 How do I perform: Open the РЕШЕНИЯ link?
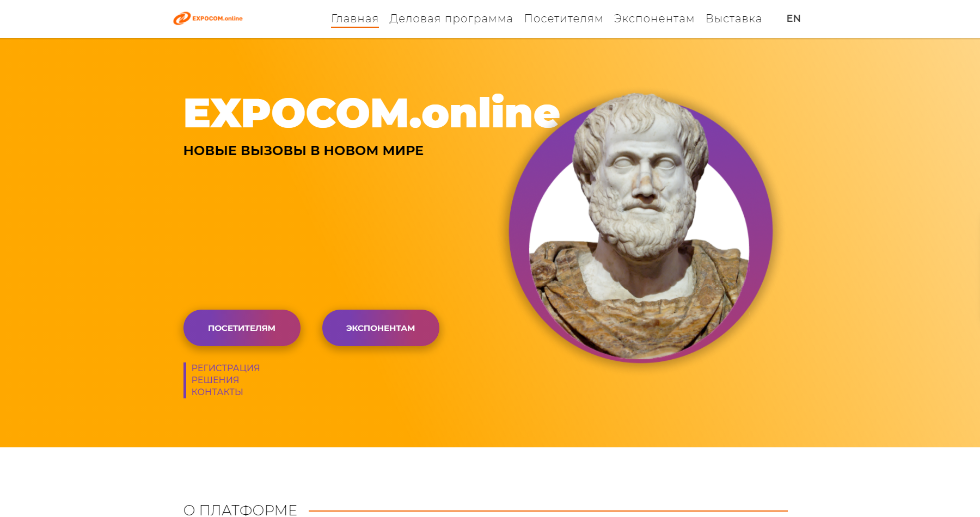click(x=215, y=380)
